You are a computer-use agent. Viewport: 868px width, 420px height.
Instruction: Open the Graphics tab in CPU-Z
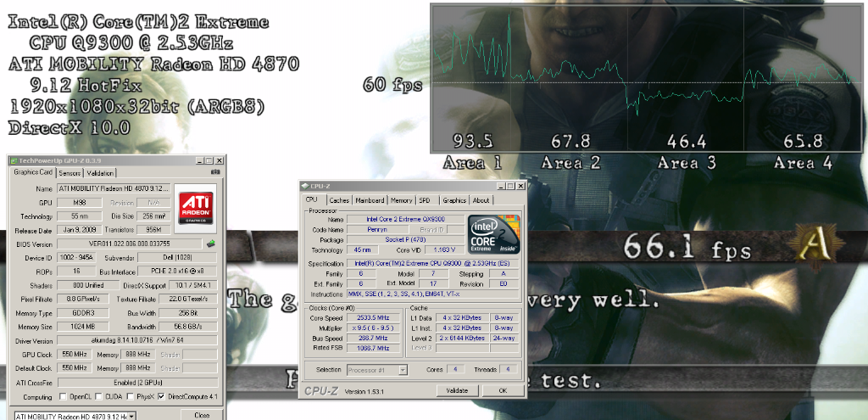[x=454, y=200]
